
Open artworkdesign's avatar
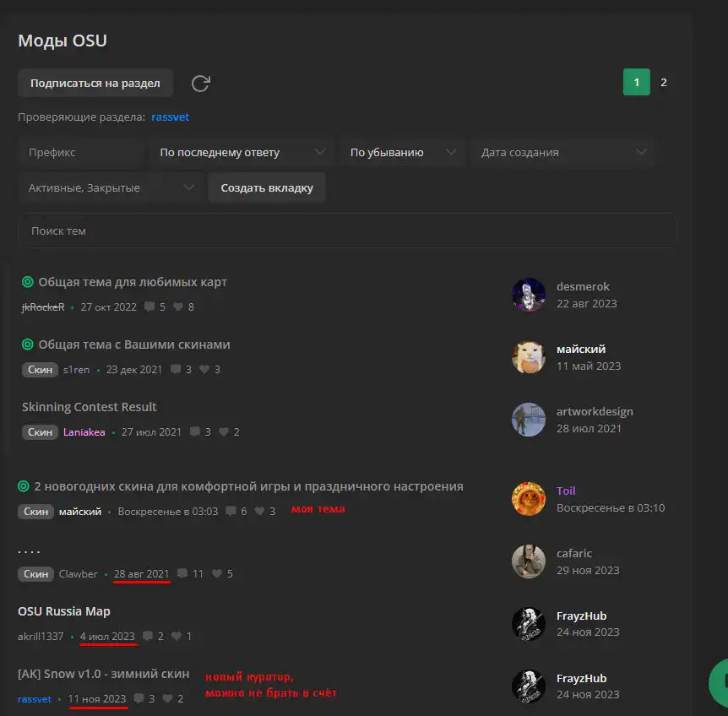[529, 420]
